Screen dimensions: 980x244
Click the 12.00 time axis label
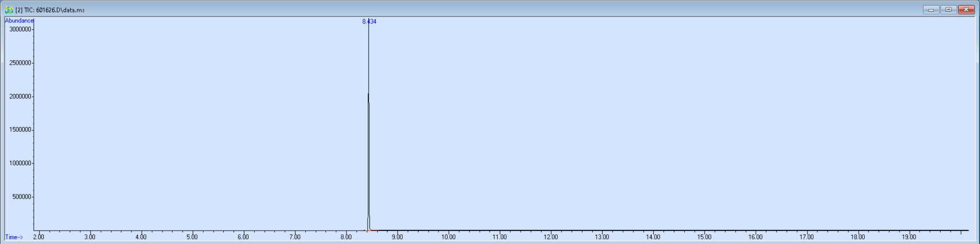point(550,237)
